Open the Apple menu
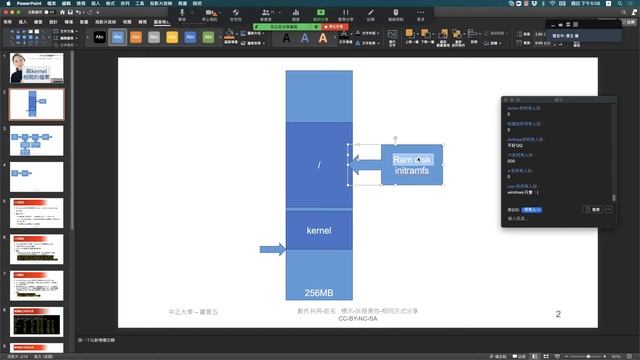Image resolution: width=640 pixels, height=360 pixels. coord(8,3)
